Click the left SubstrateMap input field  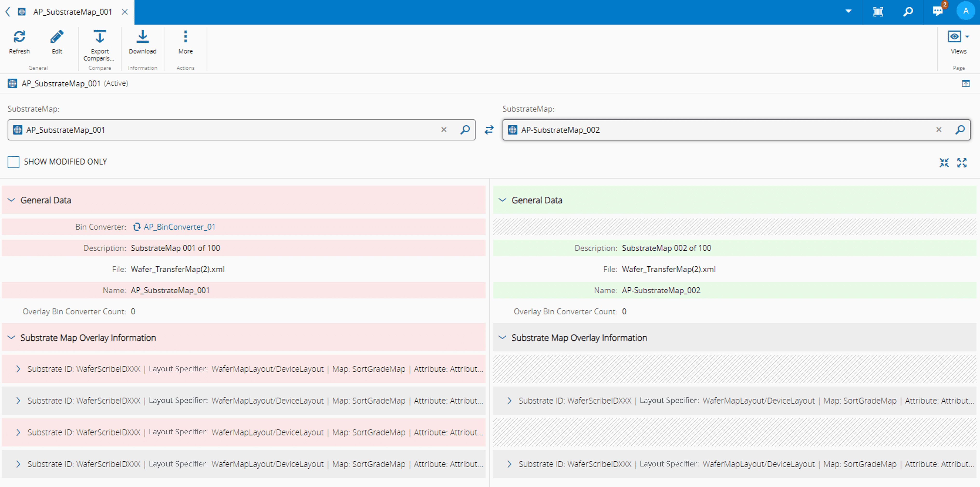click(x=228, y=130)
